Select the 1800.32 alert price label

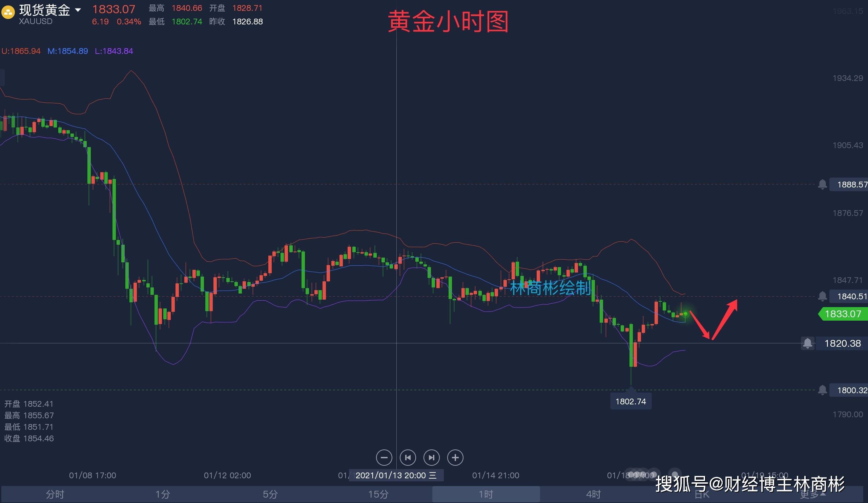[849, 390]
